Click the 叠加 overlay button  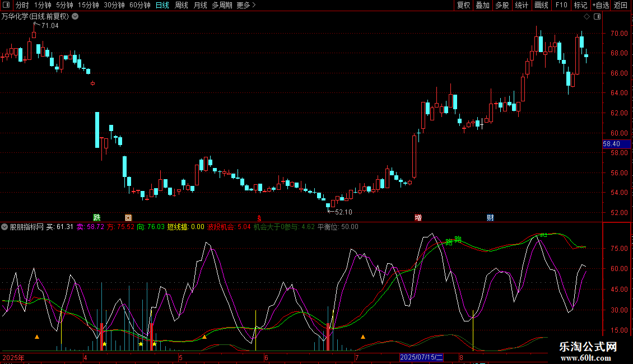pyautogui.click(x=482, y=5)
